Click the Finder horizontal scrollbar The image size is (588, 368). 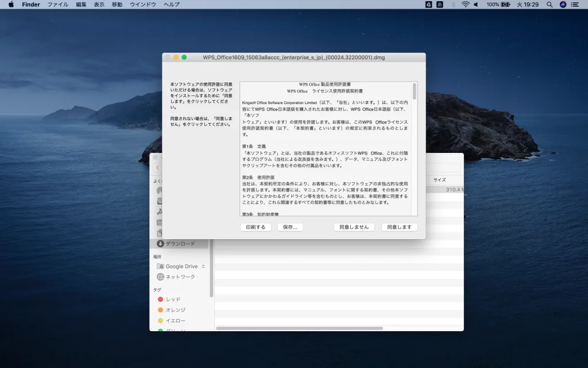[x=299, y=328]
